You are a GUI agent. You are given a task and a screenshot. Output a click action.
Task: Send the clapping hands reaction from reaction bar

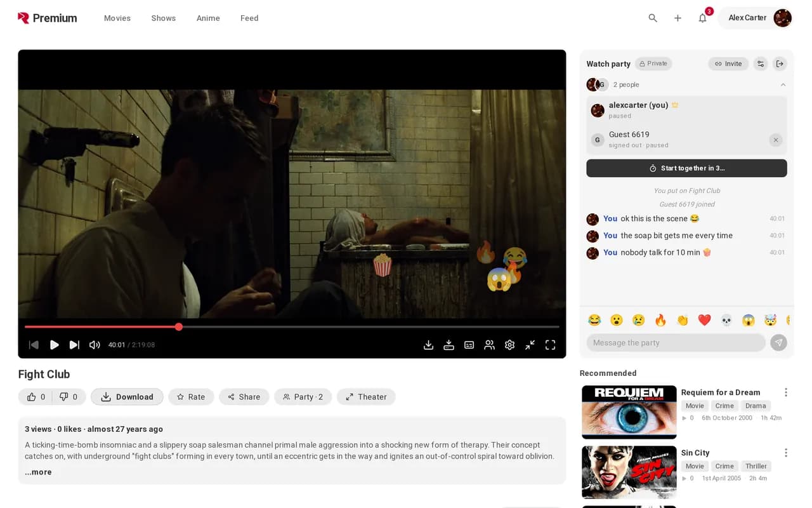[683, 320]
